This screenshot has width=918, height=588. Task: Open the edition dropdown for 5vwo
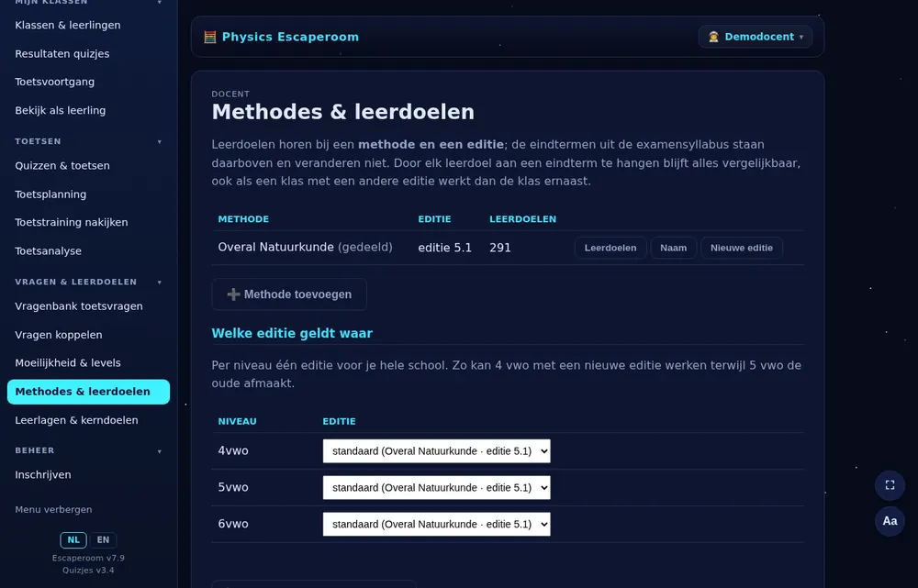[x=436, y=487]
